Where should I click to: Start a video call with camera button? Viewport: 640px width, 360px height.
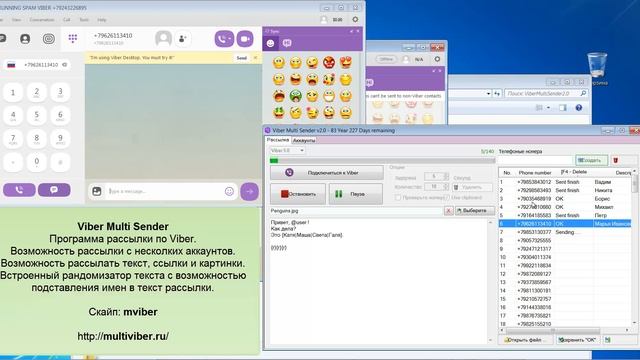245,39
